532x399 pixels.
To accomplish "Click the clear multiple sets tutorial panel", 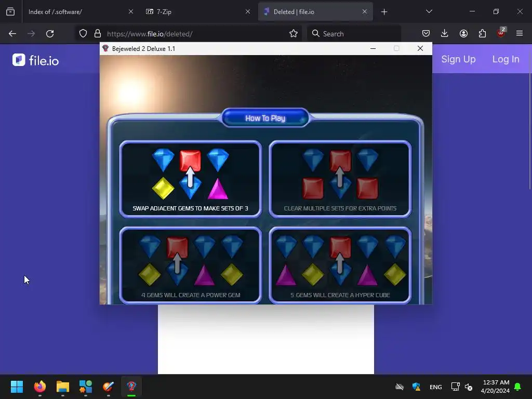I will pos(340,179).
